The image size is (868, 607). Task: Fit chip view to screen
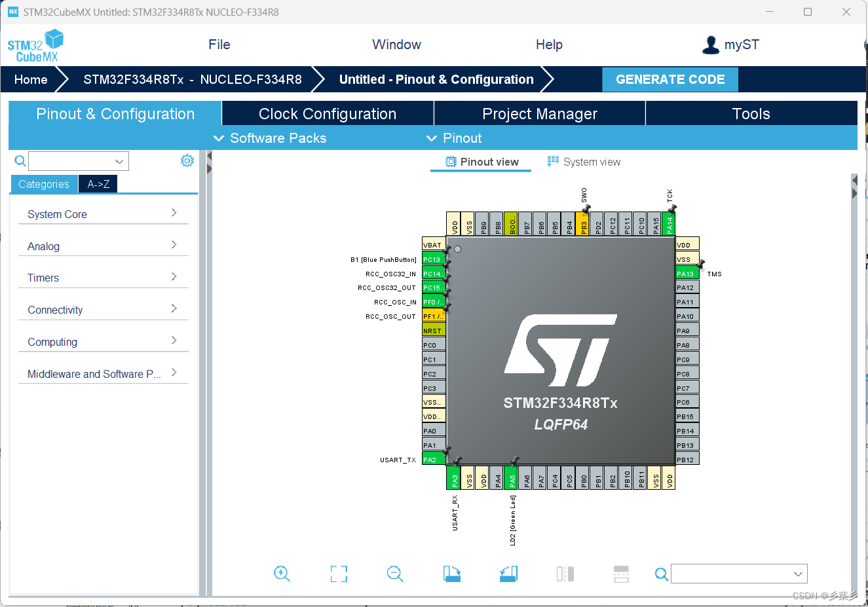click(339, 574)
